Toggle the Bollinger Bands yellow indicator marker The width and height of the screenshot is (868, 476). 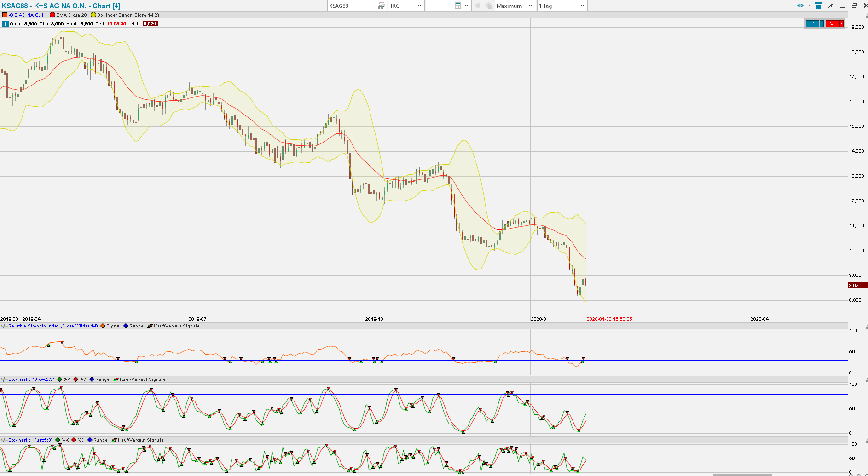click(93, 15)
